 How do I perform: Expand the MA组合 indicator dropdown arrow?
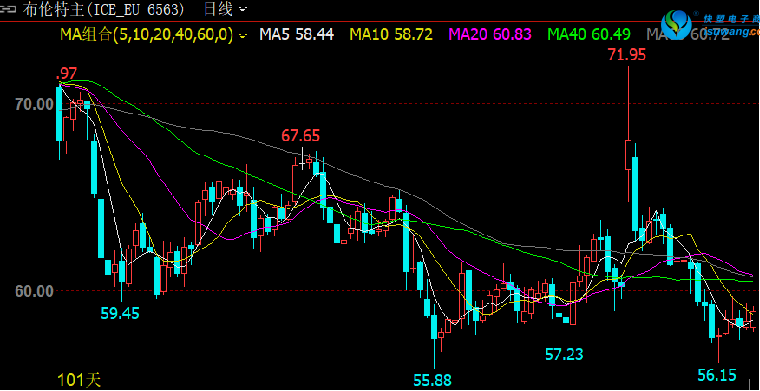[242, 35]
